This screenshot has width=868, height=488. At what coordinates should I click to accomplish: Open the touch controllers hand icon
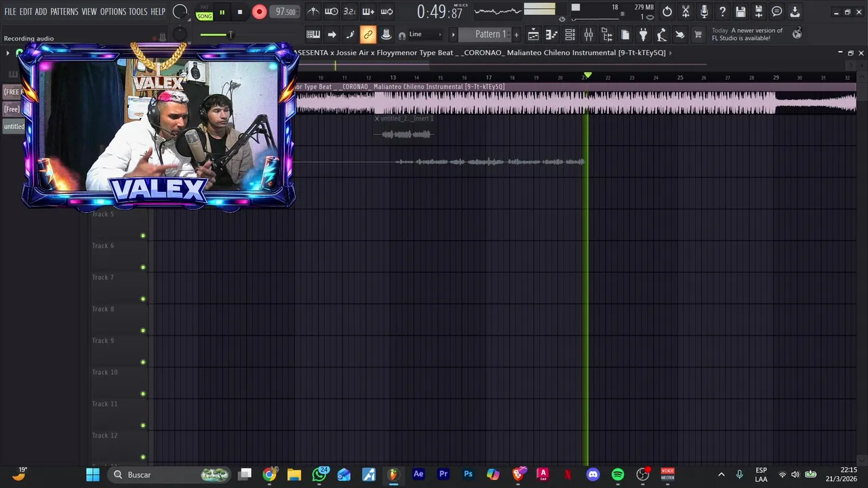[x=680, y=35]
